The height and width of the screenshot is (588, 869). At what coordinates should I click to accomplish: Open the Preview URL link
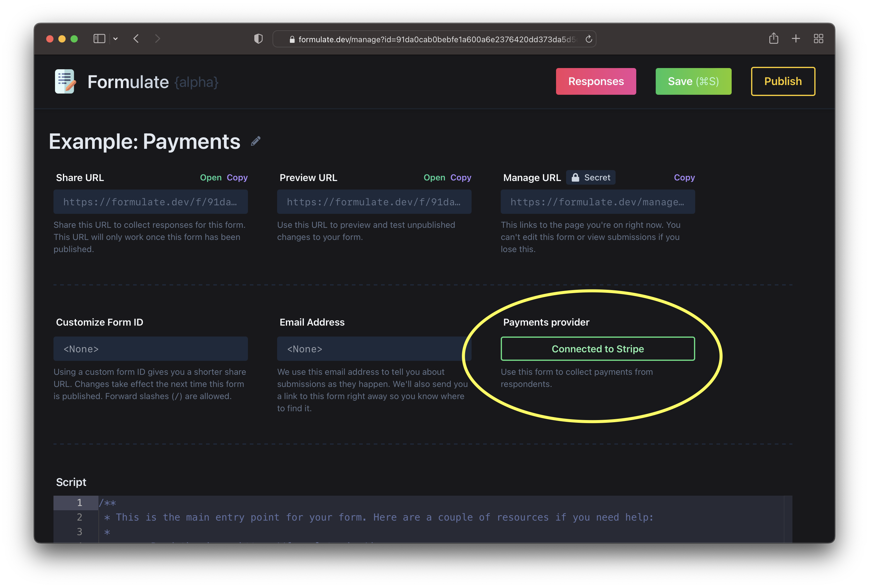pos(434,178)
